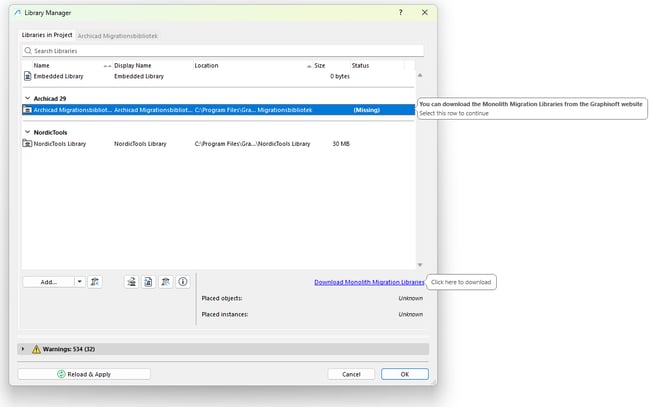Image resolution: width=670 pixels, height=407 pixels.
Task: Open the Archicad Migrationsbibliotek tab
Action: point(118,35)
